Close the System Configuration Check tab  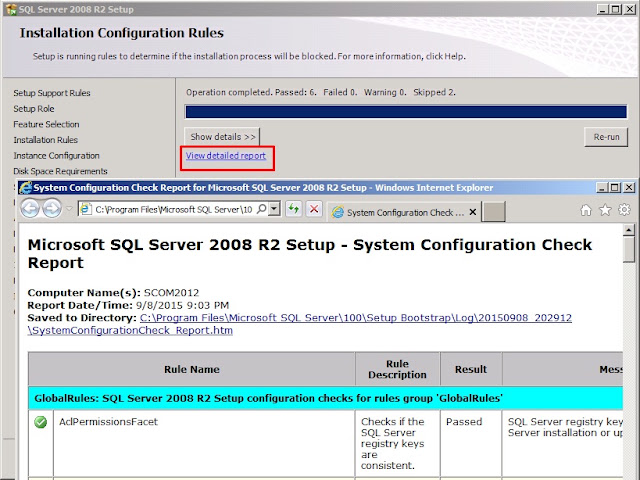[472, 212]
